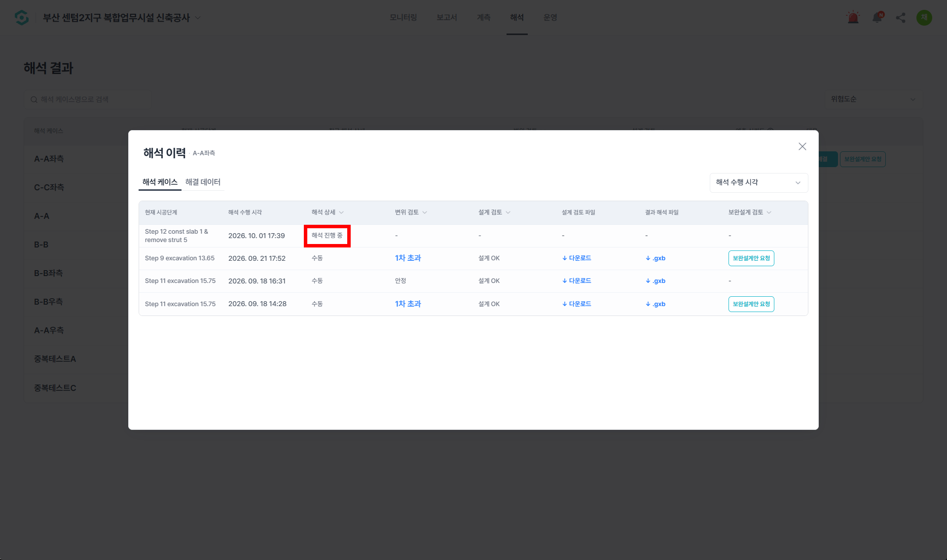
Task: Expand project name dropdown chevron
Action: pos(198,18)
